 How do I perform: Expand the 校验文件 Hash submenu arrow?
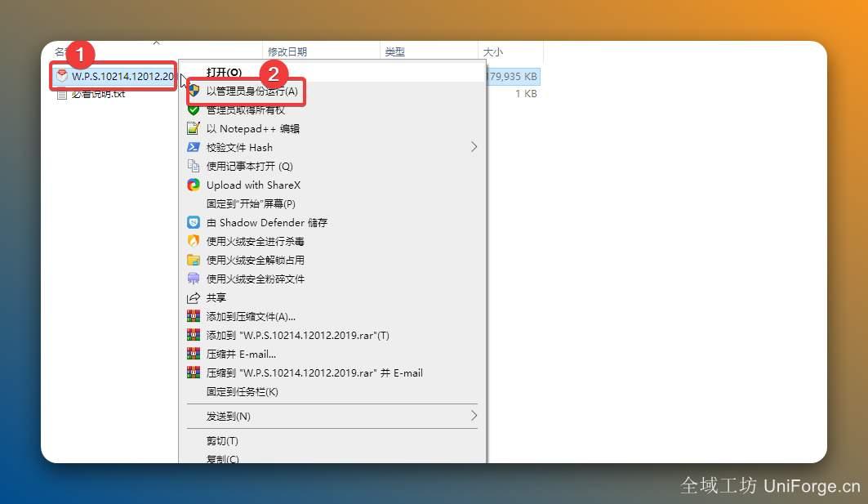[474, 147]
